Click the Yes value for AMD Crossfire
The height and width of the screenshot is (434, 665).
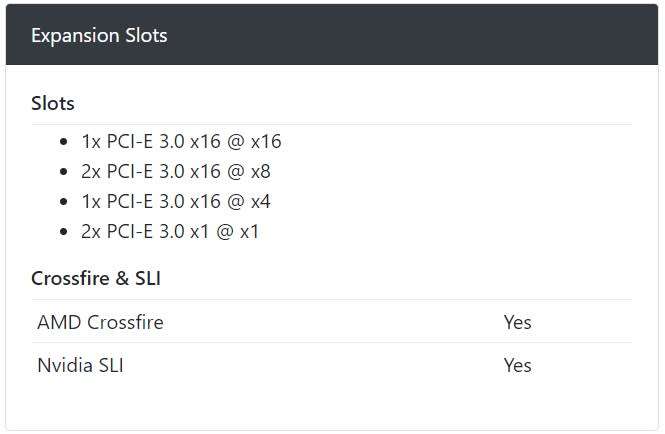click(517, 322)
